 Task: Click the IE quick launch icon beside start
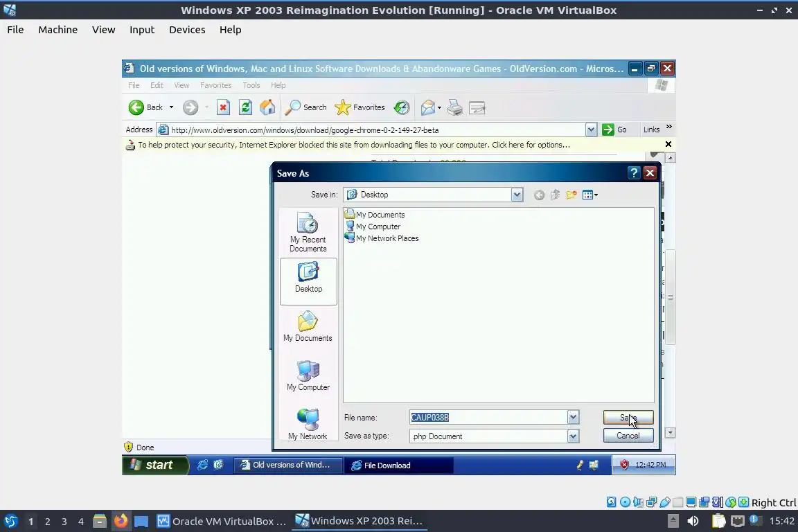(202, 465)
